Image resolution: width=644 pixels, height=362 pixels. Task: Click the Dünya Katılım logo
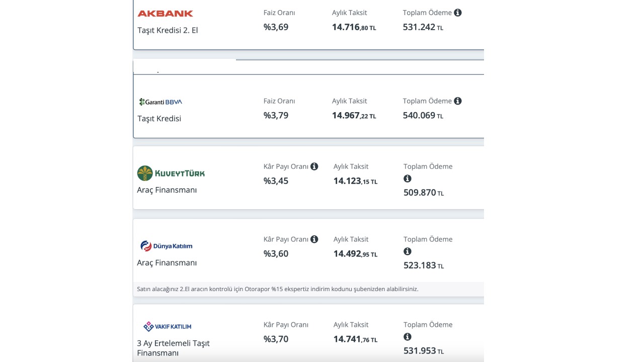pos(167,246)
